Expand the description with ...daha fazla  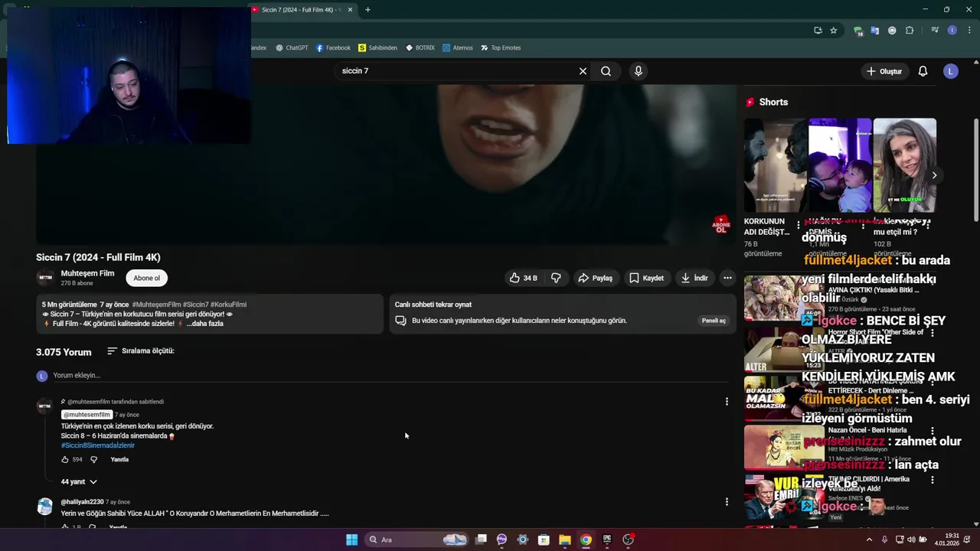click(x=204, y=324)
